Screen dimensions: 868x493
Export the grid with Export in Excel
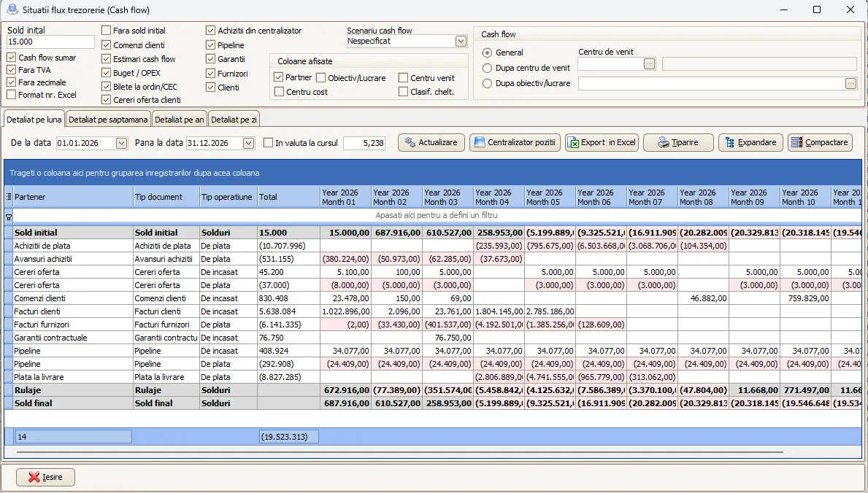point(602,142)
